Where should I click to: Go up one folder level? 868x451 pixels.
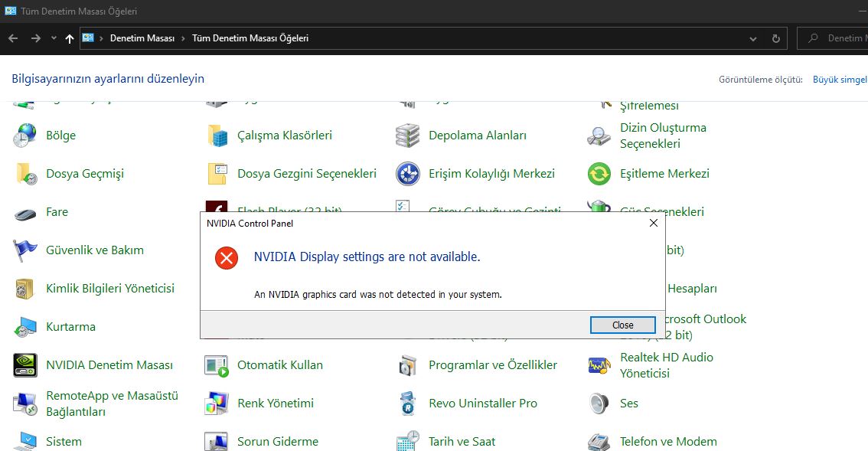(x=70, y=38)
